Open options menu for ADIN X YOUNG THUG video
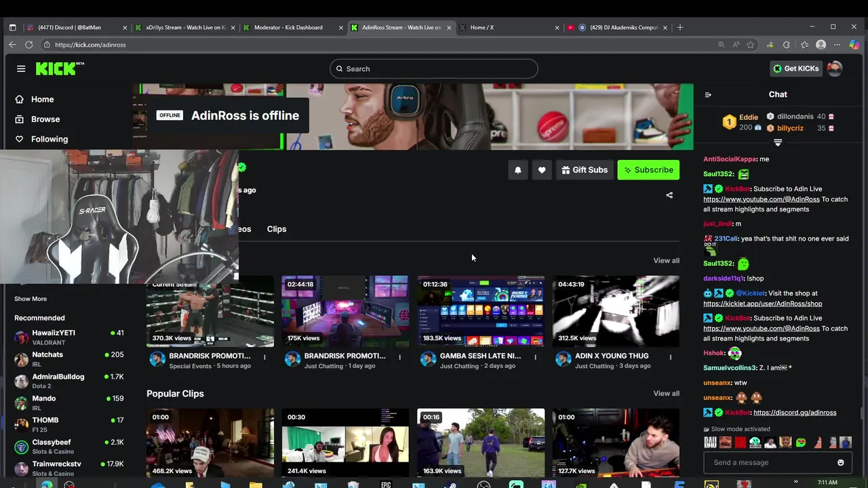This screenshot has height=488, width=868. click(x=671, y=357)
